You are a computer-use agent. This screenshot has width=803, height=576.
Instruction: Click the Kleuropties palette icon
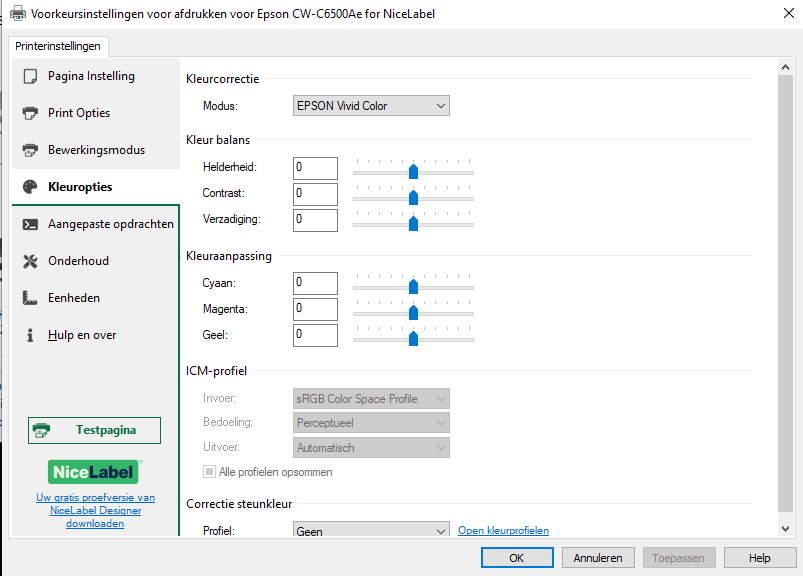[30, 187]
